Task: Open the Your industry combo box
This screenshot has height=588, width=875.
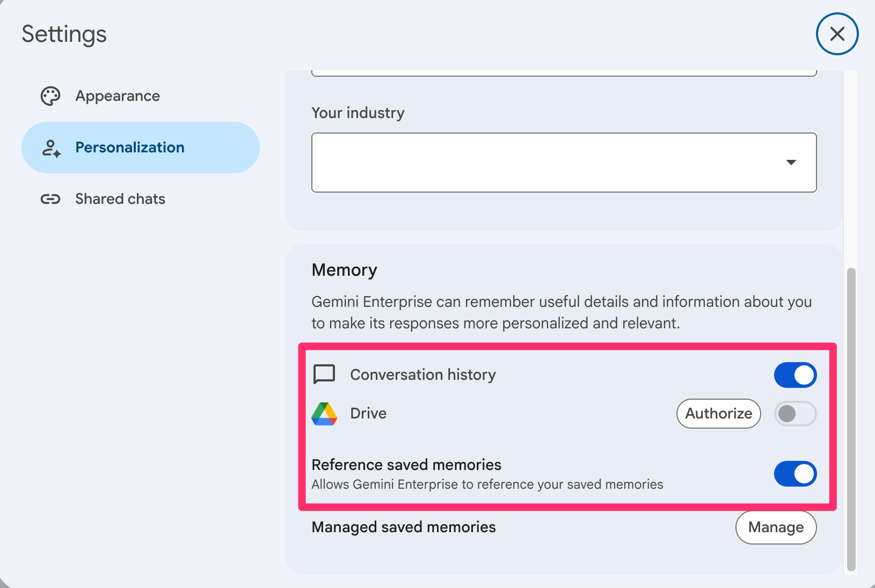Action: [564, 163]
